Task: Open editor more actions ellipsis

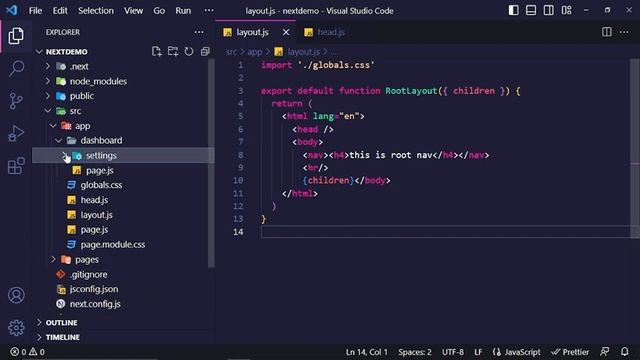Action: [624, 32]
